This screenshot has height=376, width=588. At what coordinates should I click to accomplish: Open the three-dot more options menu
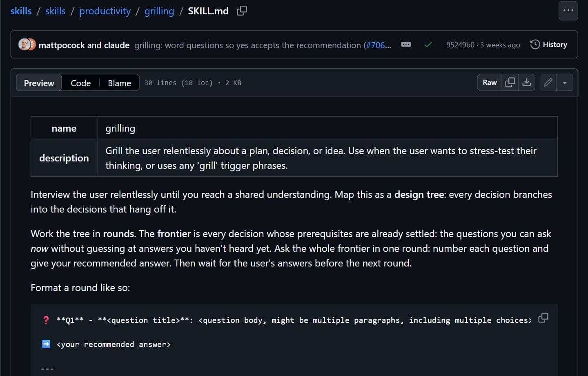point(568,11)
